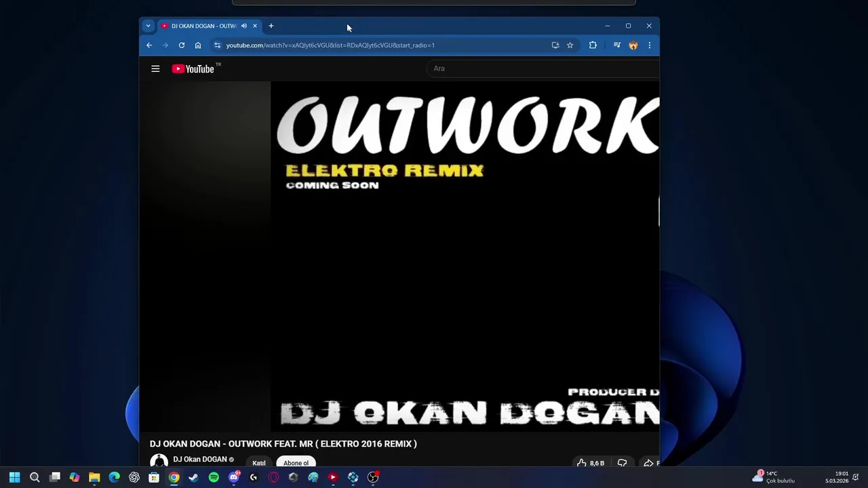Open the YouTube guide hamburger menu

point(155,68)
